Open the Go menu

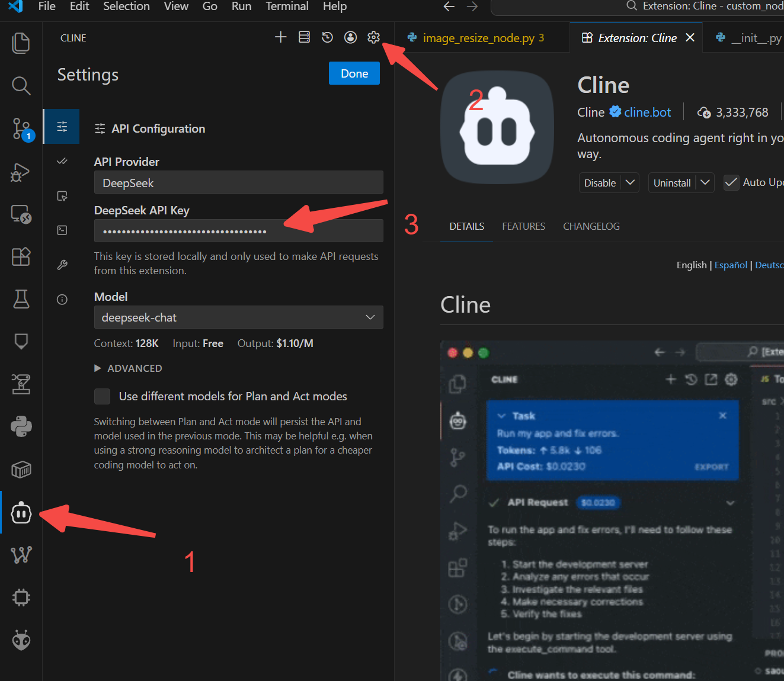[x=210, y=7]
